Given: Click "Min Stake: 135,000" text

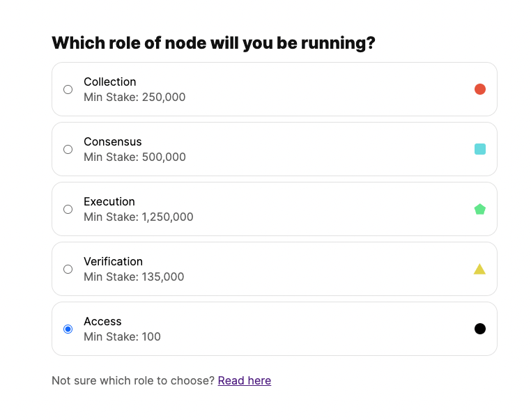Looking at the screenshot, I should (134, 277).
